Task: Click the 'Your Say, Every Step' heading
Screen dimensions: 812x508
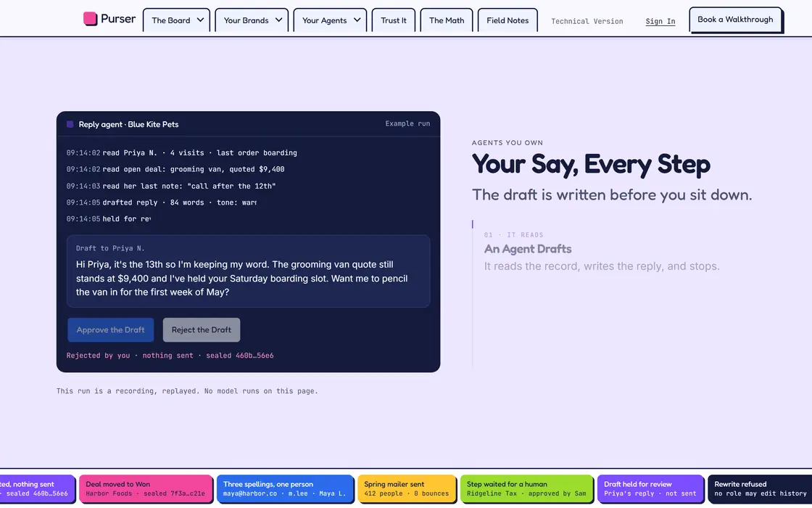Action: point(591,164)
